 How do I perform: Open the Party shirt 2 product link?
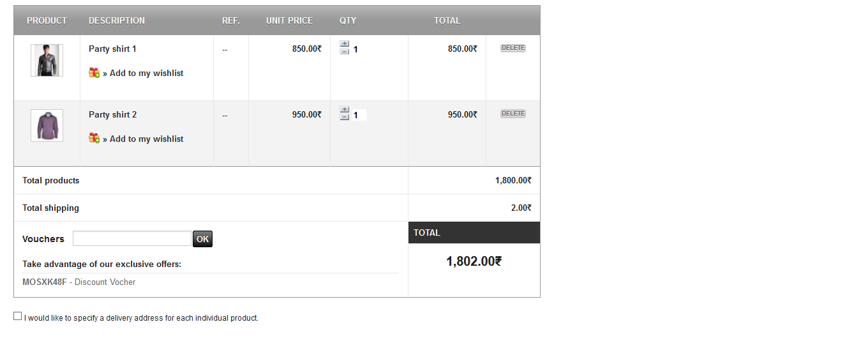[112, 115]
